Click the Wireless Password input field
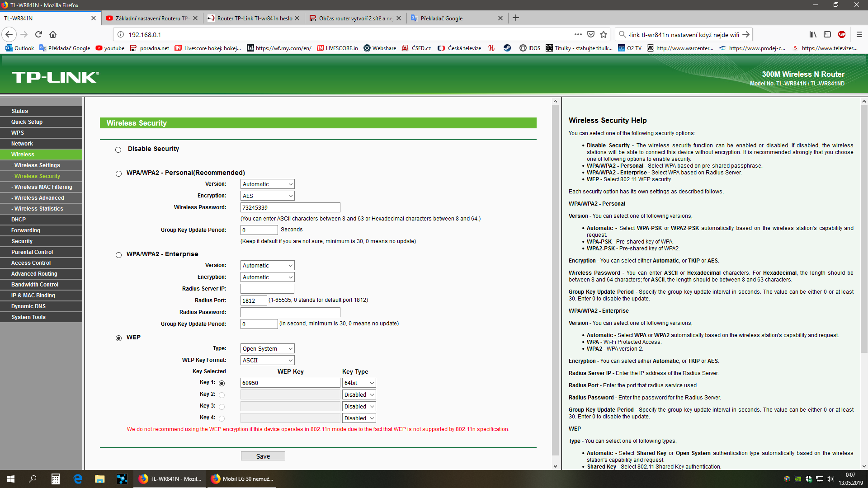The width and height of the screenshot is (868, 488). point(290,207)
